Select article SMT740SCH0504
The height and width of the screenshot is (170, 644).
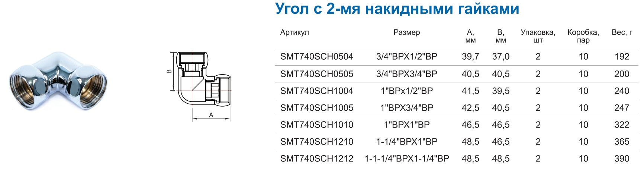pos(317,57)
